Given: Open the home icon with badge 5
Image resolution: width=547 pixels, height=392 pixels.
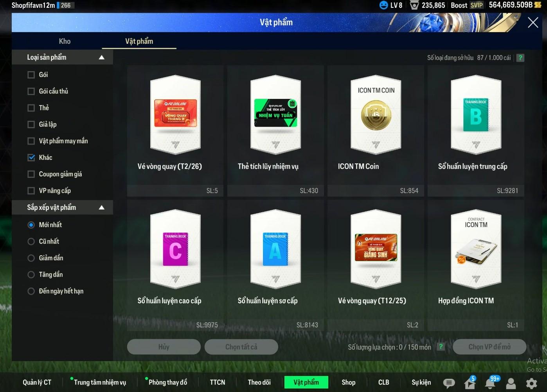Looking at the screenshot, I should coord(470,383).
